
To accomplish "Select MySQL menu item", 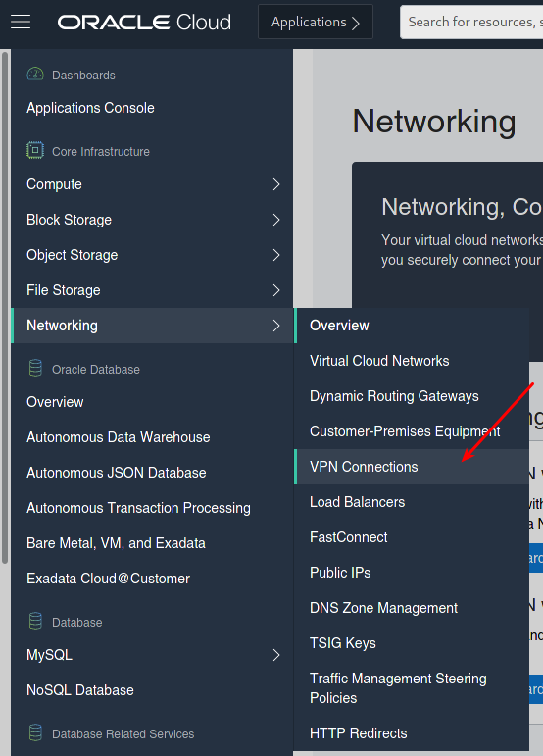I will coord(152,655).
